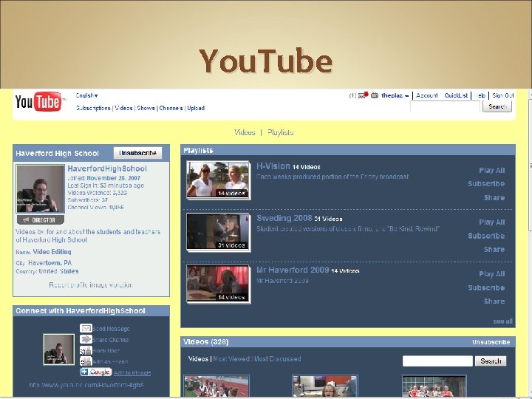Open the inbox mail icon

tap(363, 95)
